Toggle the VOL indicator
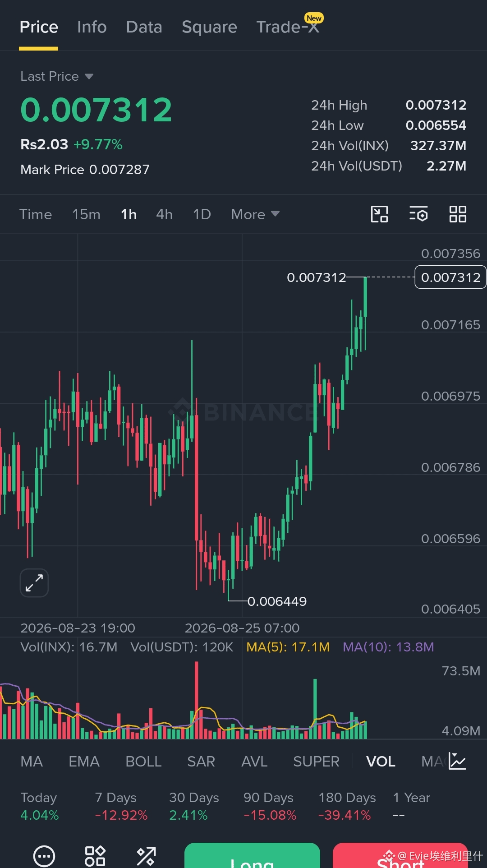Image resolution: width=487 pixels, height=868 pixels. coord(381,762)
